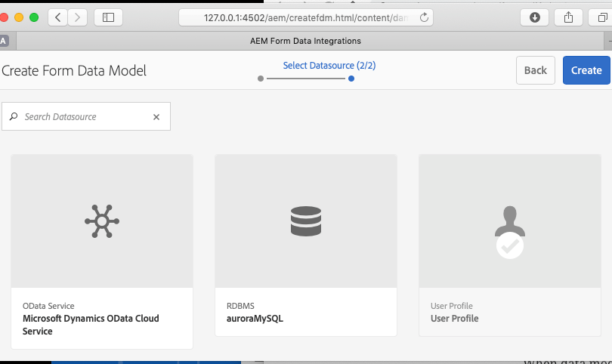Screen dimensions: 612x364
Task: Select the OData Service network icon
Action: coord(102,221)
